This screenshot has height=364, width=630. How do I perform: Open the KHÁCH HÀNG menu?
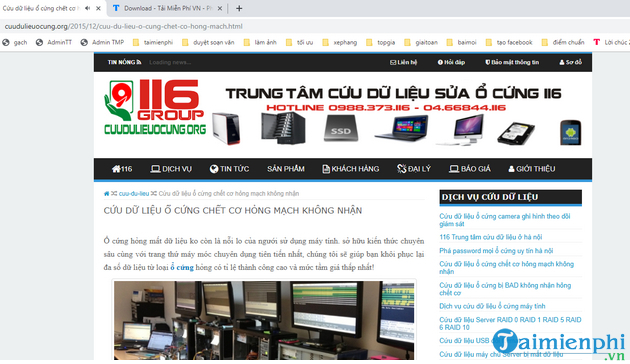[351, 169]
